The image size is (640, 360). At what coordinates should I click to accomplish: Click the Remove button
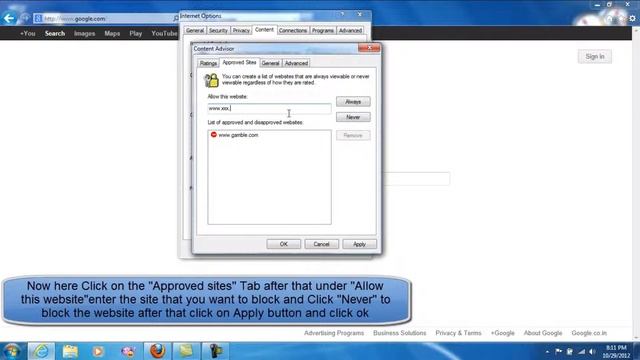[x=353, y=135]
